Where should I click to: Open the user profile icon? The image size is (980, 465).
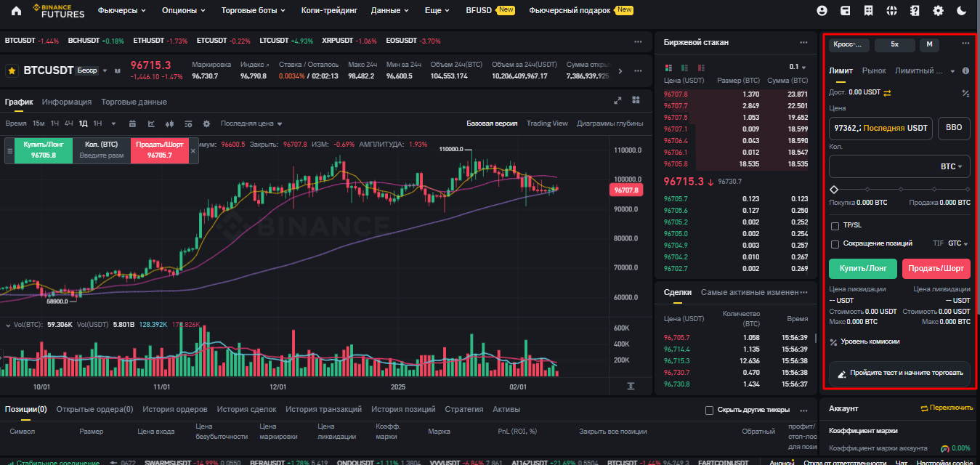(x=822, y=11)
